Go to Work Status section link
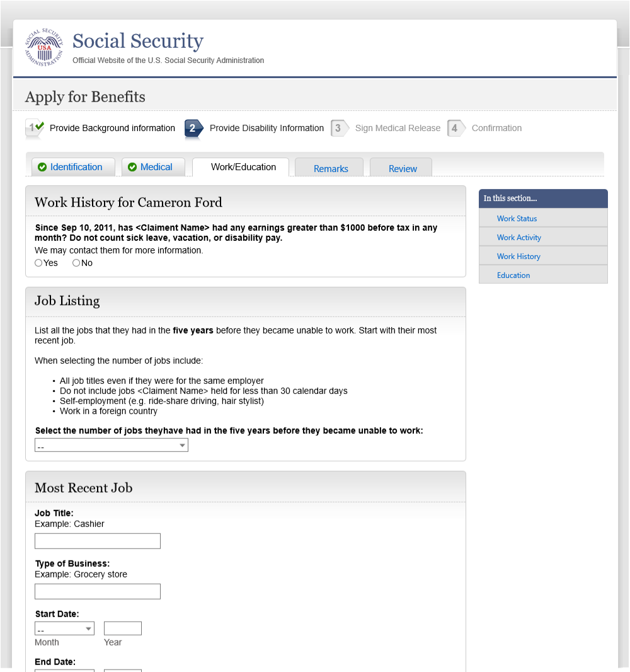The height and width of the screenshot is (672, 630). [517, 219]
